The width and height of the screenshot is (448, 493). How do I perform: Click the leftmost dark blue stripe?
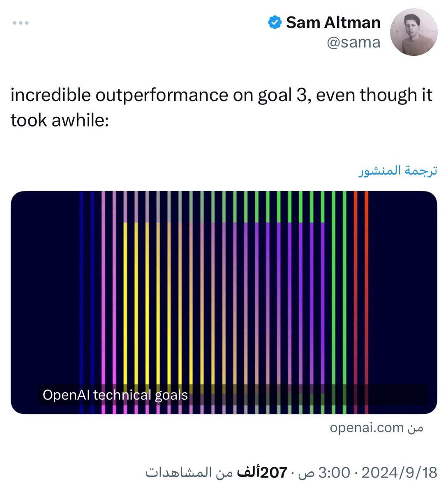[81, 288]
